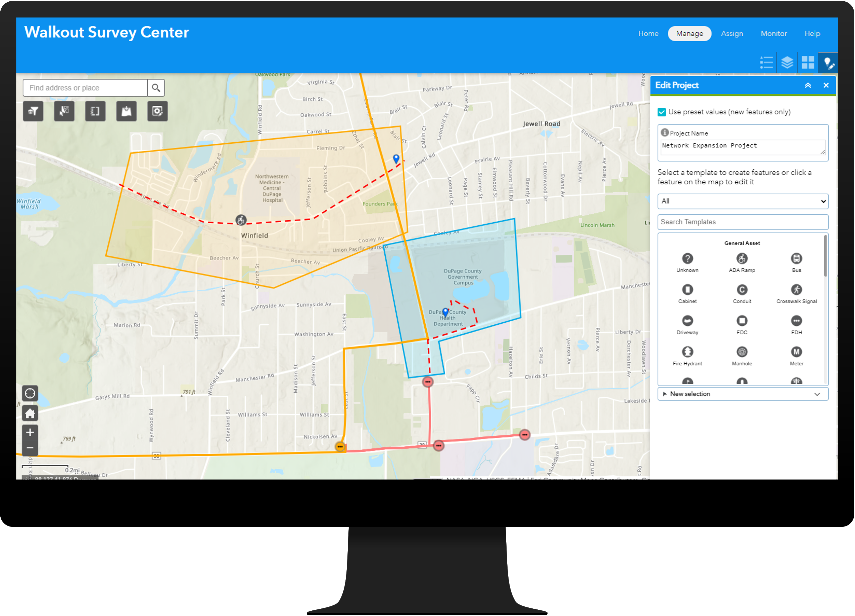Click the Help link
Screen dimensions: 855x616
(812, 34)
